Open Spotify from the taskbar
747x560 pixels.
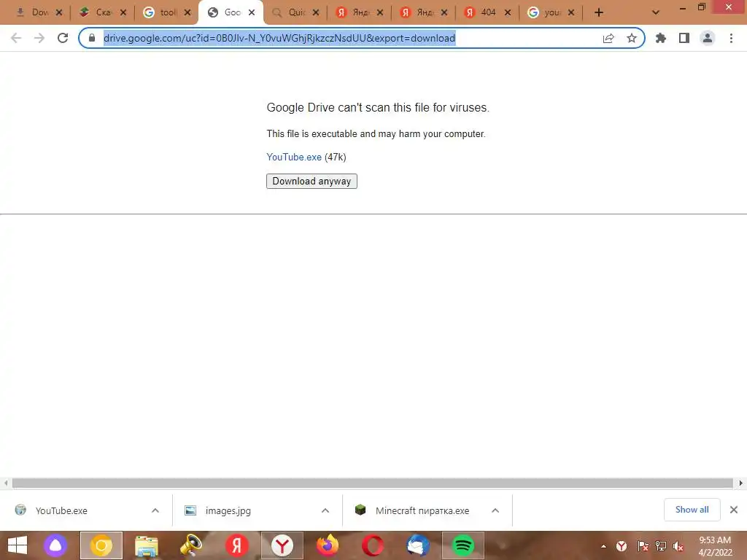463,545
